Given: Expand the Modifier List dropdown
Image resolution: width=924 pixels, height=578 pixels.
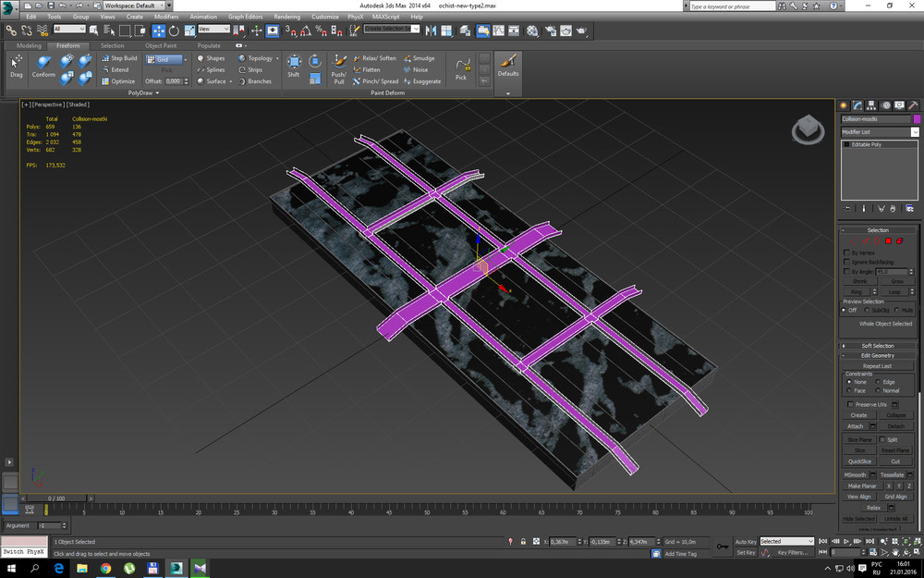Looking at the screenshot, I should coord(915,132).
